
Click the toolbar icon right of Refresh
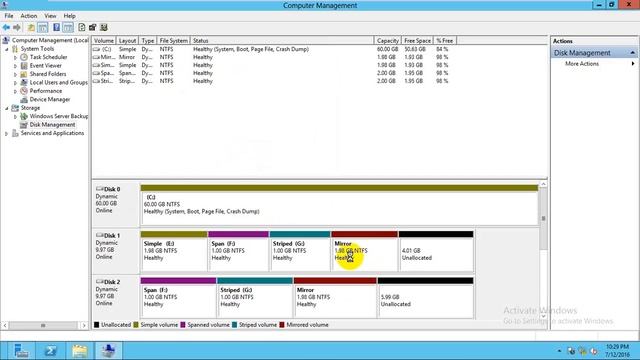(x=93, y=27)
